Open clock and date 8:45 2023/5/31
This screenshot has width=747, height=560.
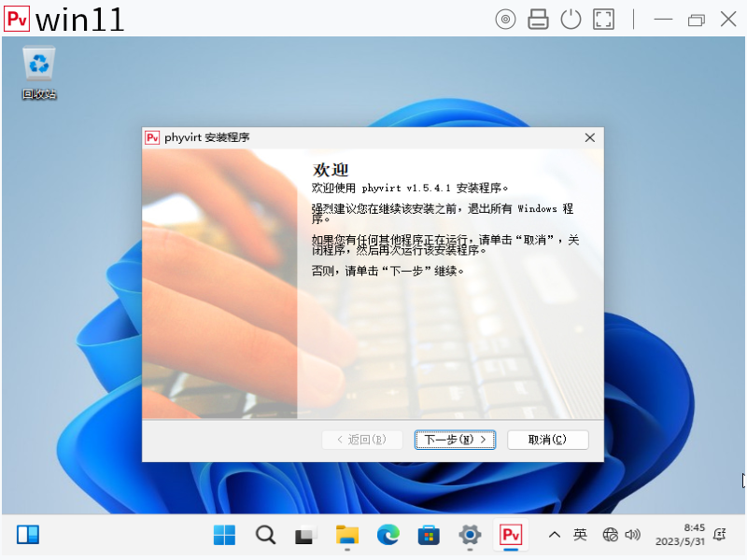(x=680, y=534)
